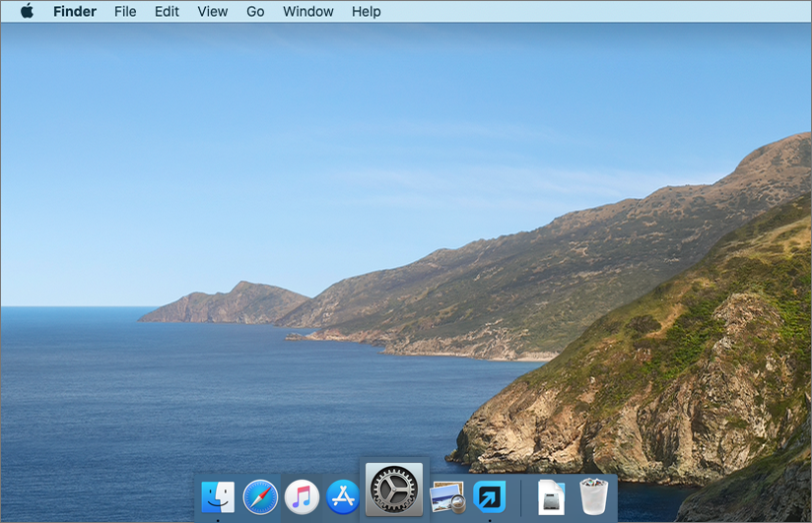Open the Edit menu
Image resolution: width=812 pixels, height=523 pixels.
[167, 12]
